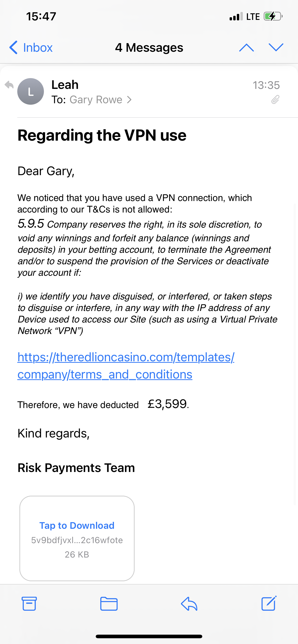Viewport: 298px width, 644px height.
Task: Tap the sender name Leah
Action: [65, 85]
